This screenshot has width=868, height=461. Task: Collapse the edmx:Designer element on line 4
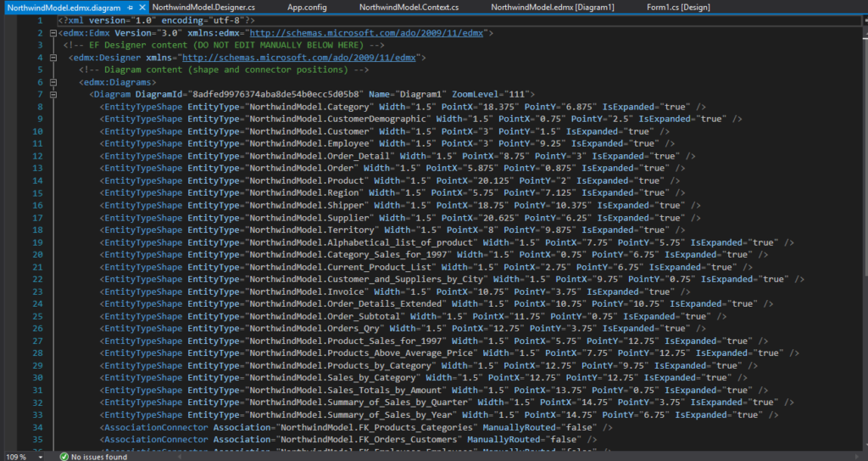click(x=53, y=58)
